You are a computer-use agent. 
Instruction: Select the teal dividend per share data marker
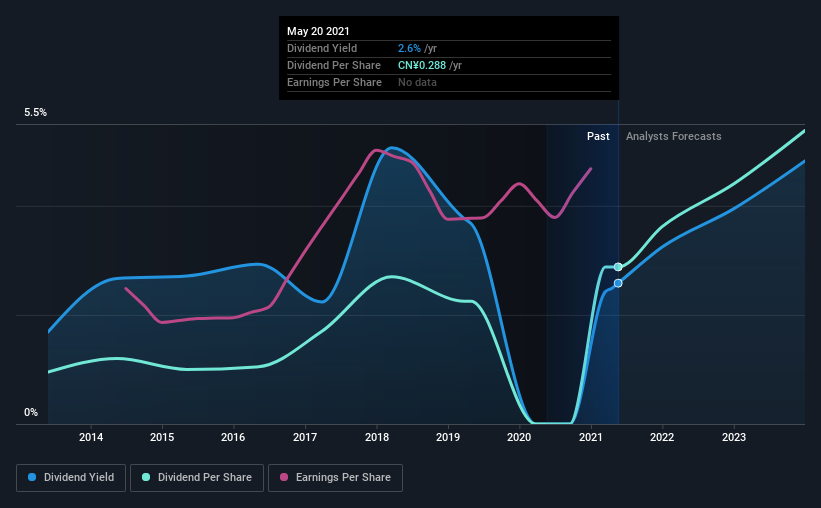tap(618, 267)
